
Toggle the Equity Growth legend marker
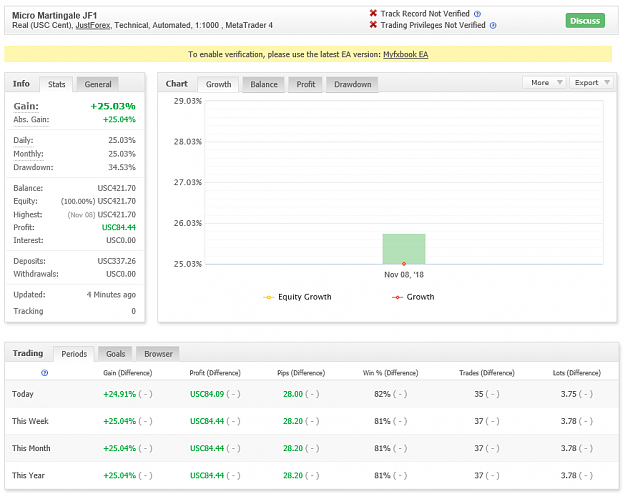point(269,297)
